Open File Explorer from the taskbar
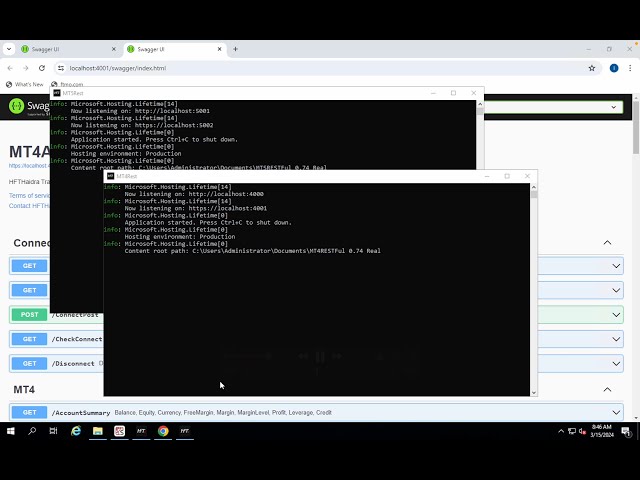This screenshot has height=480, width=640. tap(98, 431)
